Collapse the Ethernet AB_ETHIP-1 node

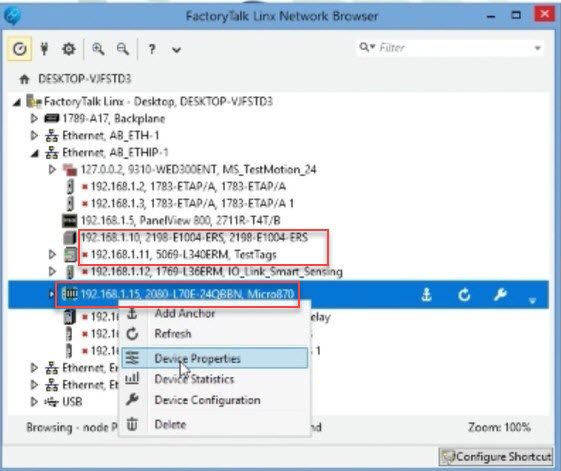coord(35,153)
